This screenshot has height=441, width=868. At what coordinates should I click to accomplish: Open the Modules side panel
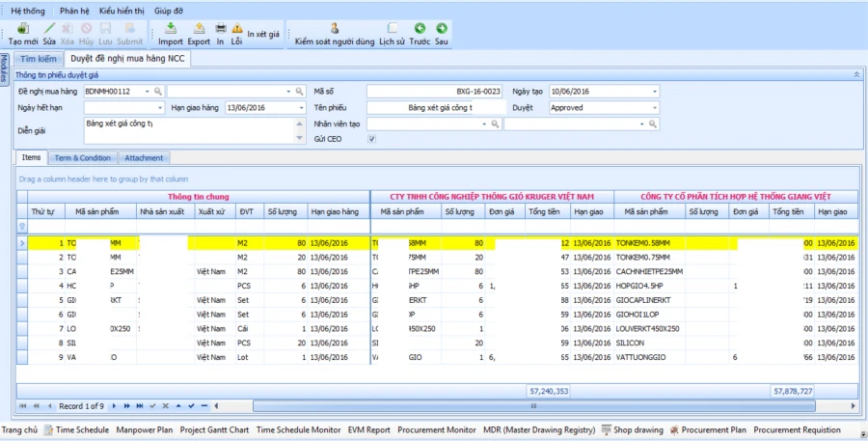(5, 69)
